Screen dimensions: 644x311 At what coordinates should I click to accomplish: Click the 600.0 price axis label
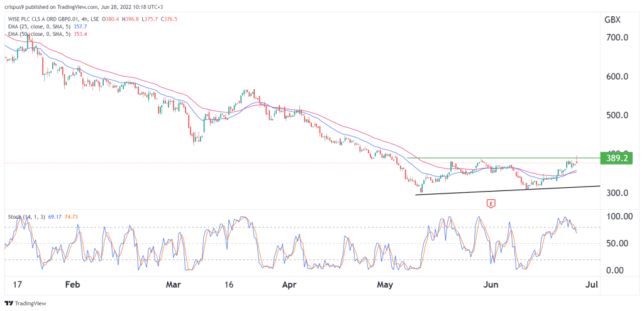616,77
